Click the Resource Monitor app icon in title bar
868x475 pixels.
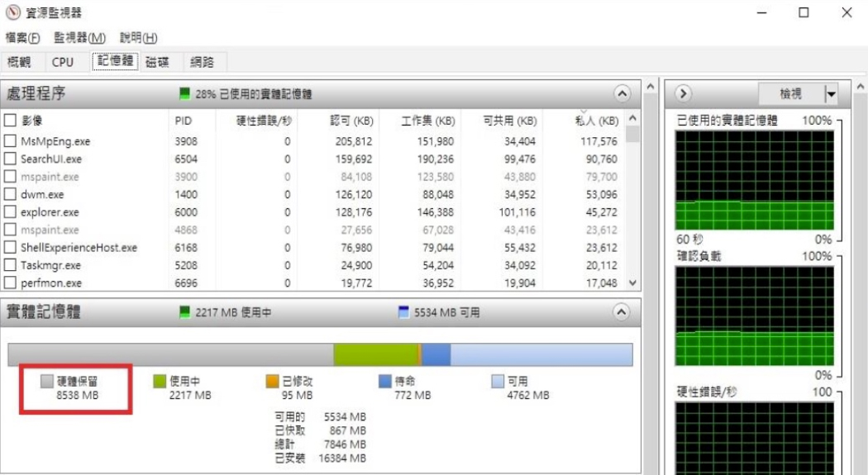(x=12, y=12)
